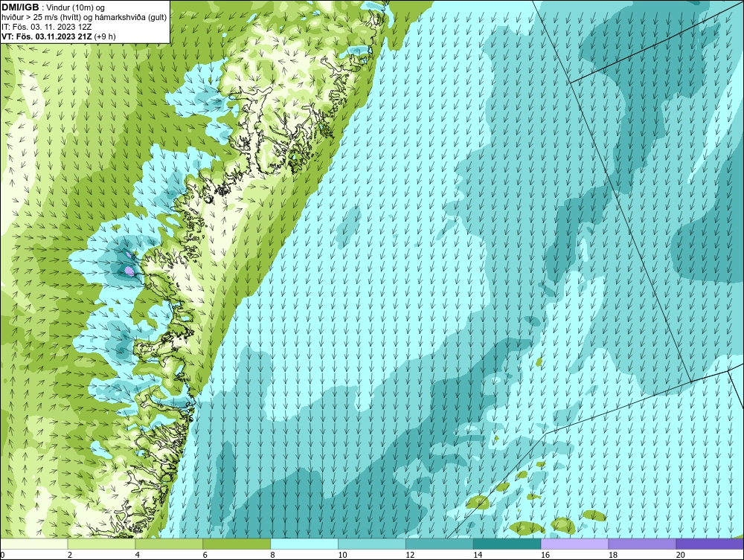
Task: Click the 0–2 m/s pale yellow legend swatch
Action: coord(34,544)
